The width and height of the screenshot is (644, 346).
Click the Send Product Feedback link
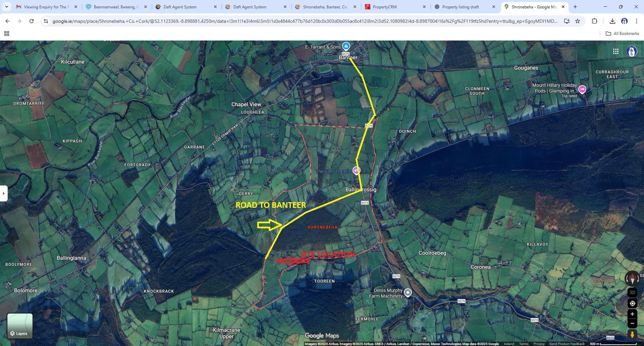567,344
